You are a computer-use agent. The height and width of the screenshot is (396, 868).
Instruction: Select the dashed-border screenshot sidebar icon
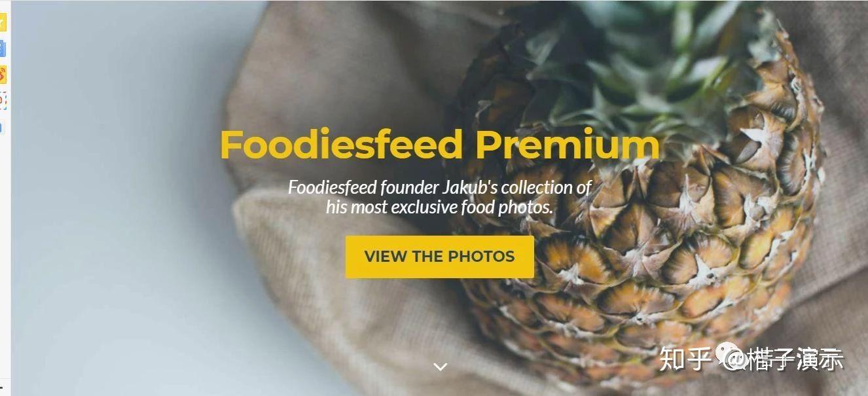(3, 100)
